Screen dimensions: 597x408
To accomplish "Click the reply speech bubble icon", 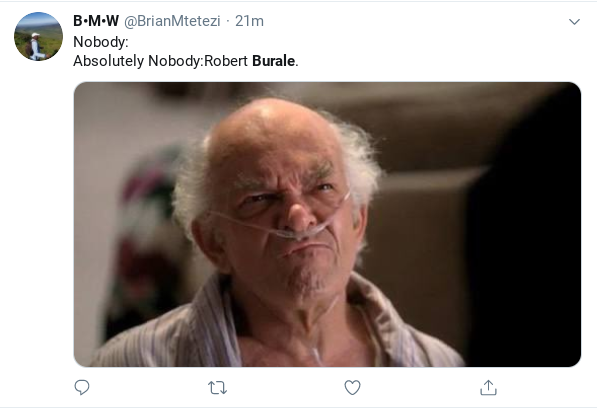I will tap(81, 387).
